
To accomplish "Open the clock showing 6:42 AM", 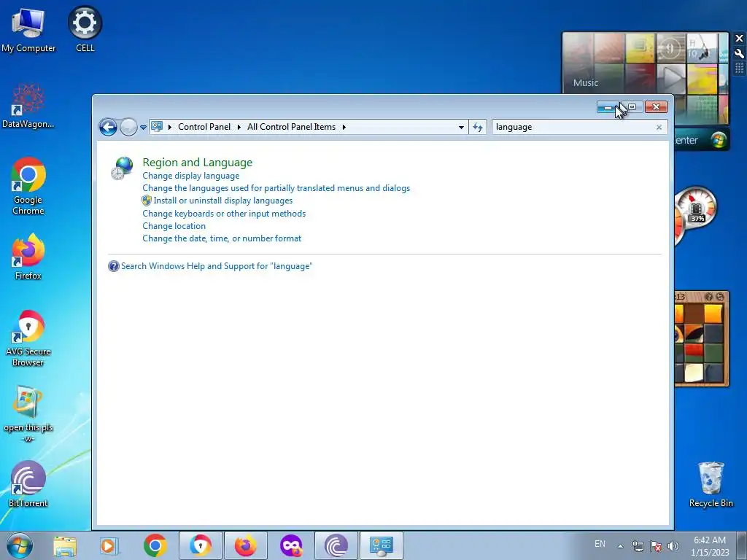I will pyautogui.click(x=710, y=546).
